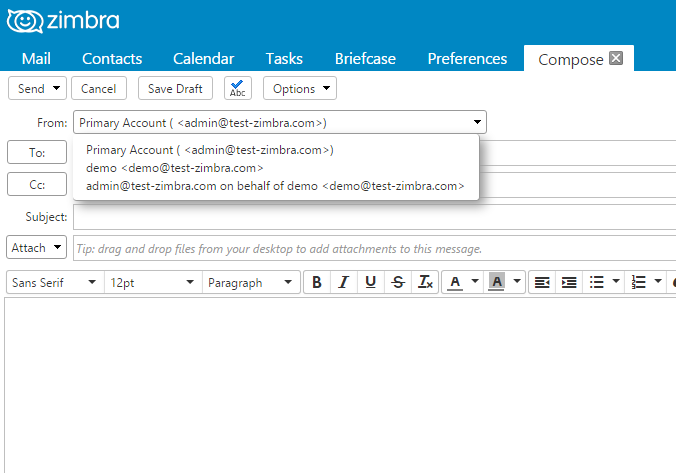
Task: Apply the font color A icon
Action: (455, 282)
